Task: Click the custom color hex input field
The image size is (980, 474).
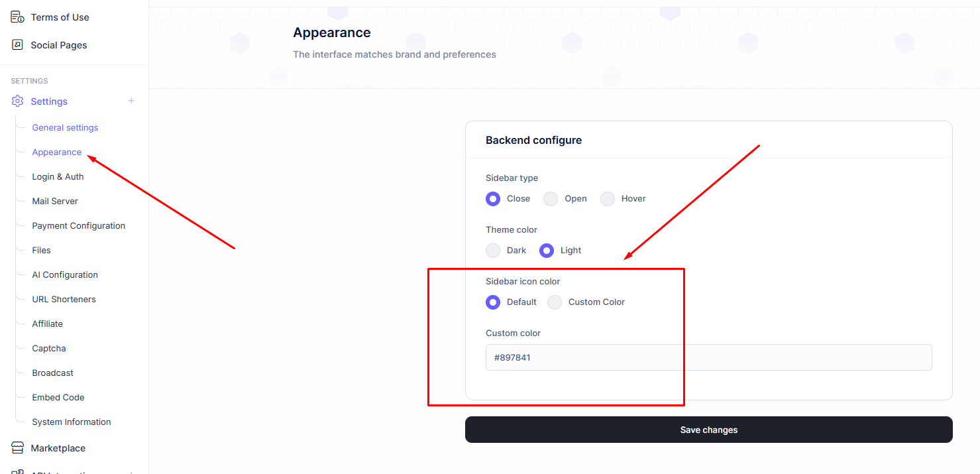Action: (x=708, y=357)
